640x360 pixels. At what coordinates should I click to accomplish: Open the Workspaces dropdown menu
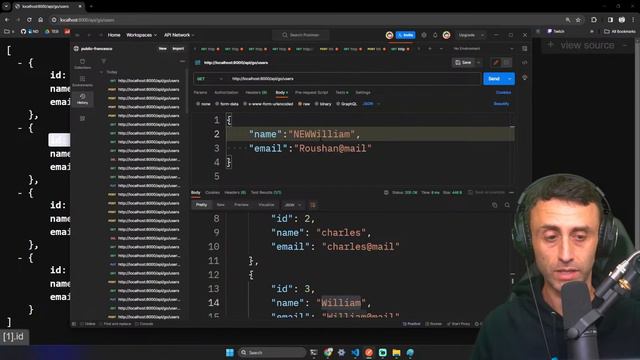pyautogui.click(x=141, y=35)
